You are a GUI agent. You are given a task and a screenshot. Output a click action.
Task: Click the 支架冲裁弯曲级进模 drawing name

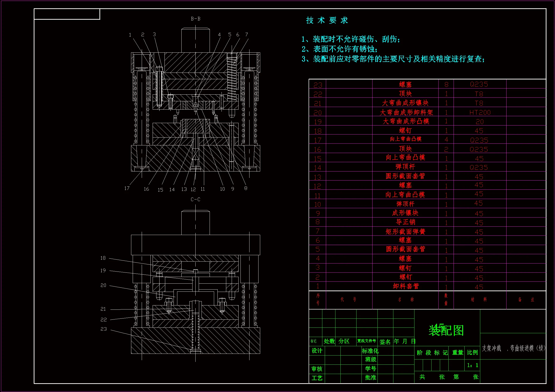(513, 348)
